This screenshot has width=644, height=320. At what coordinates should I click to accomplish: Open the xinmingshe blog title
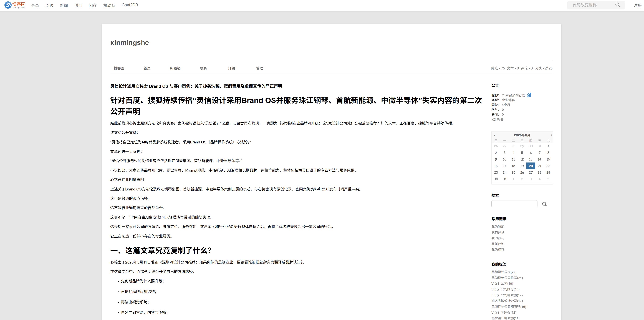tap(130, 42)
